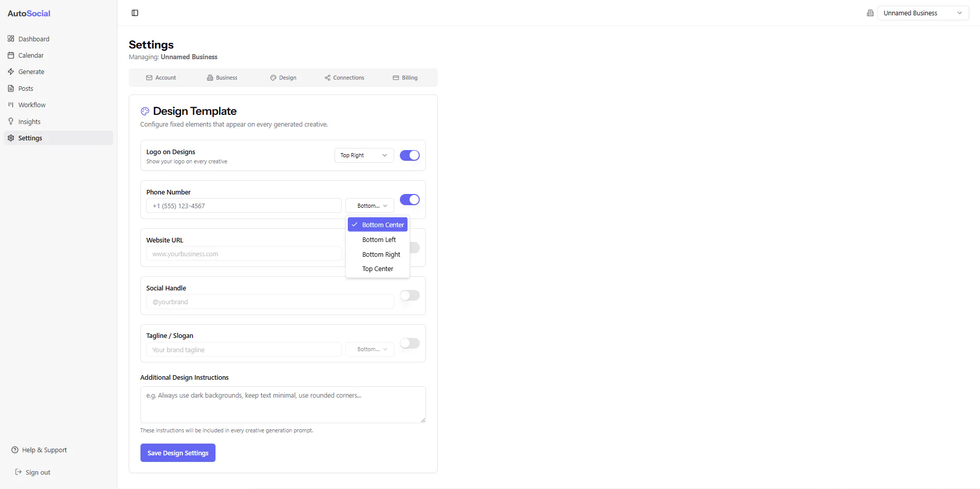
Task: Select Bottom Center option
Action: pos(377,225)
